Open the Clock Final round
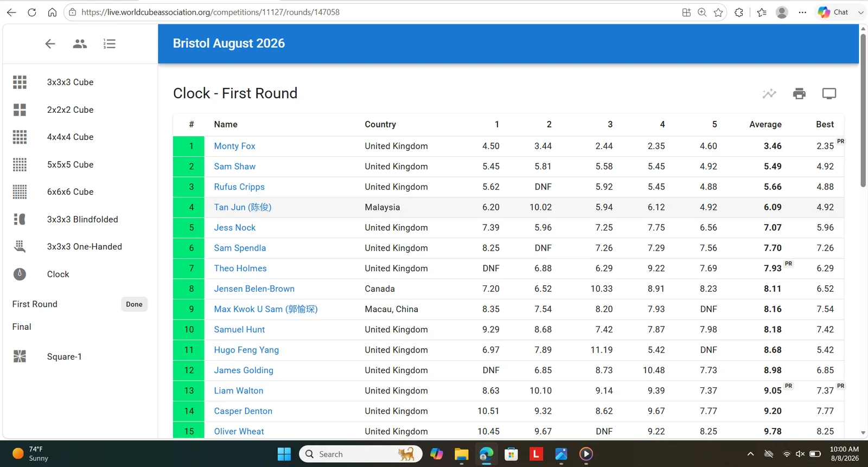Viewport: 868px width, 467px height. (x=80, y=327)
